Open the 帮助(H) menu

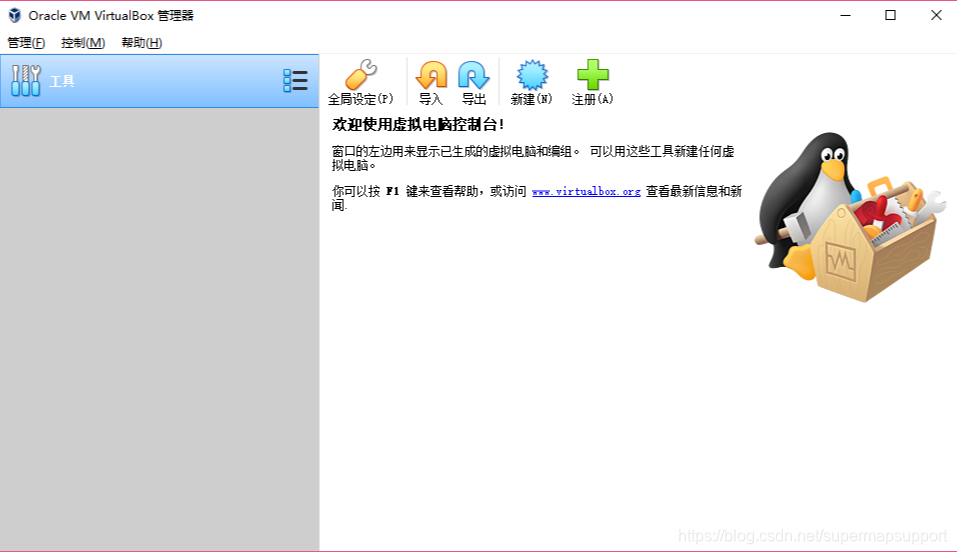[x=142, y=43]
